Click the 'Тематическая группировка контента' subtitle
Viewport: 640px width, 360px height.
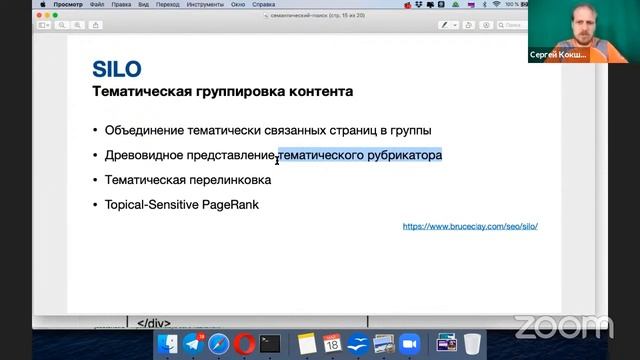tap(222, 91)
